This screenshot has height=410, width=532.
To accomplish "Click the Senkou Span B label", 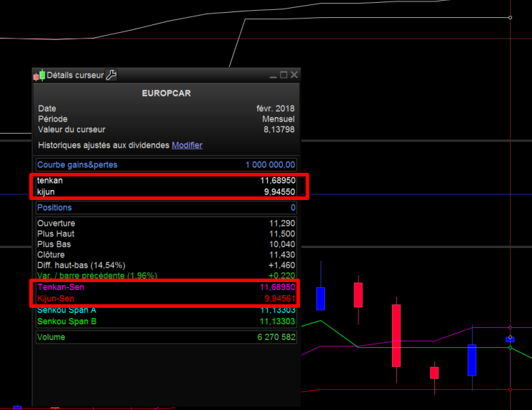I will click(67, 321).
